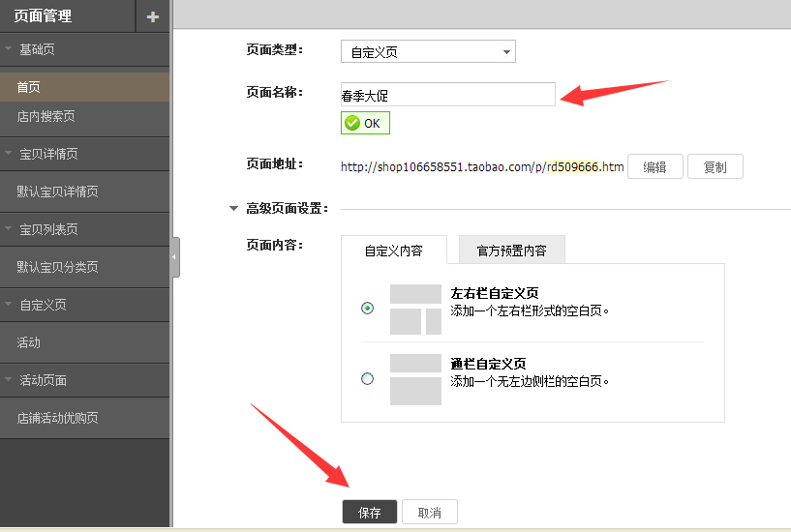This screenshot has height=532, width=791.
Task: Collapse the 宝贝详情页 sidebar group
Action: click(9, 154)
